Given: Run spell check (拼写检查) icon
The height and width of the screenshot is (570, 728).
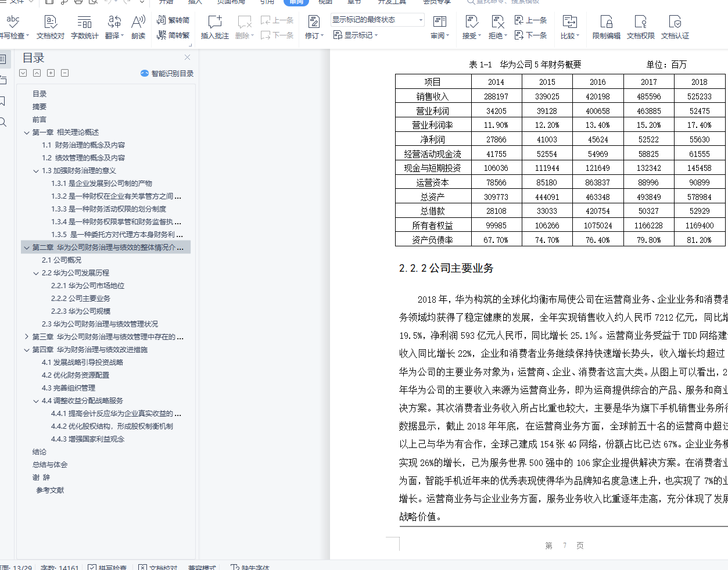Looking at the screenshot, I should pos(13,22).
